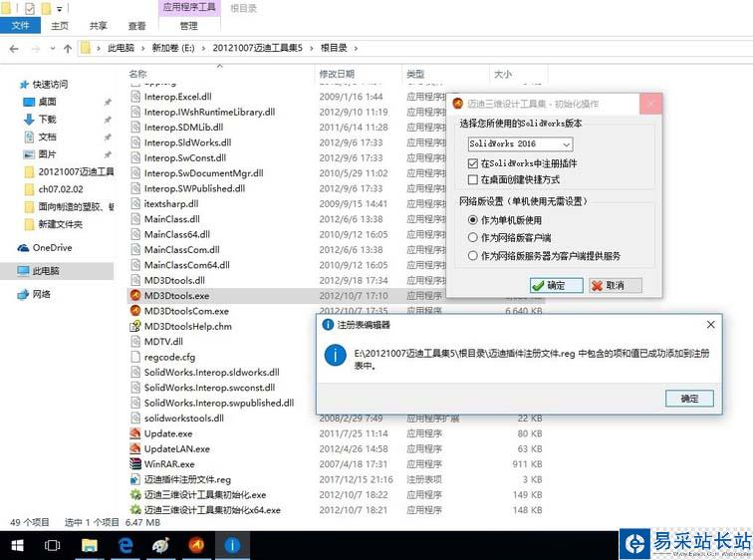The width and height of the screenshot is (753, 560).
Task: Enable 在桌面创建快捷方式 checkbox
Action: pos(473,179)
